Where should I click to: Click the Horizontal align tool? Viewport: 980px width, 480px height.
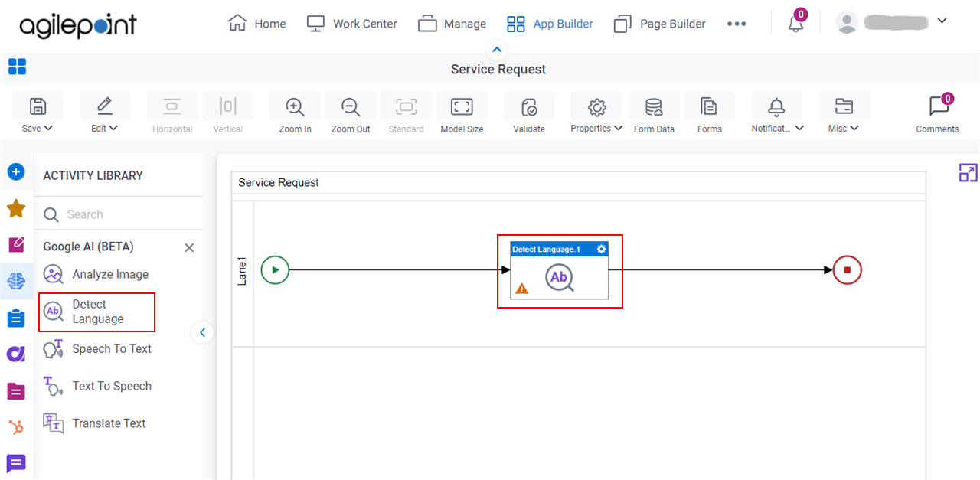point(172,113)
